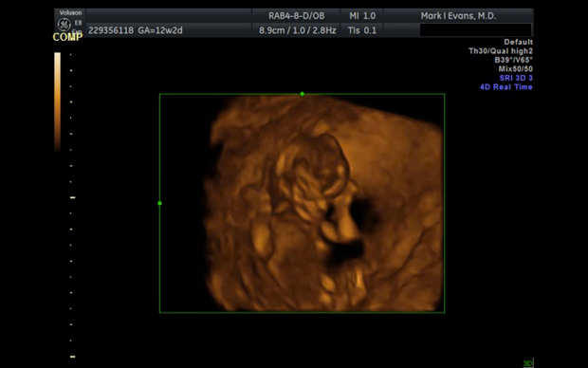Open the B39°/V65° angle setting
Screen dimensions: 588x368
click(x=514, y=60)
